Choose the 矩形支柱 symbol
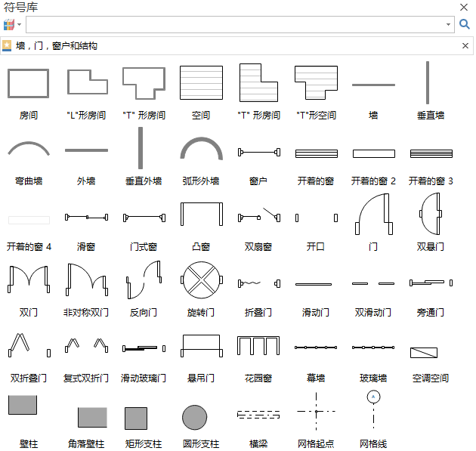 click(x=136, y=419)
